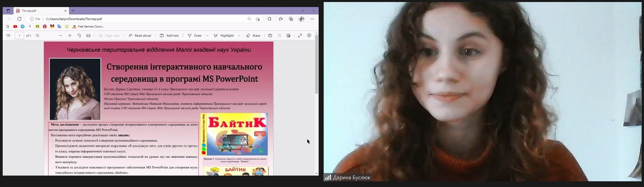
Task: Enter full screen PDF view
Action: [300, 36]
